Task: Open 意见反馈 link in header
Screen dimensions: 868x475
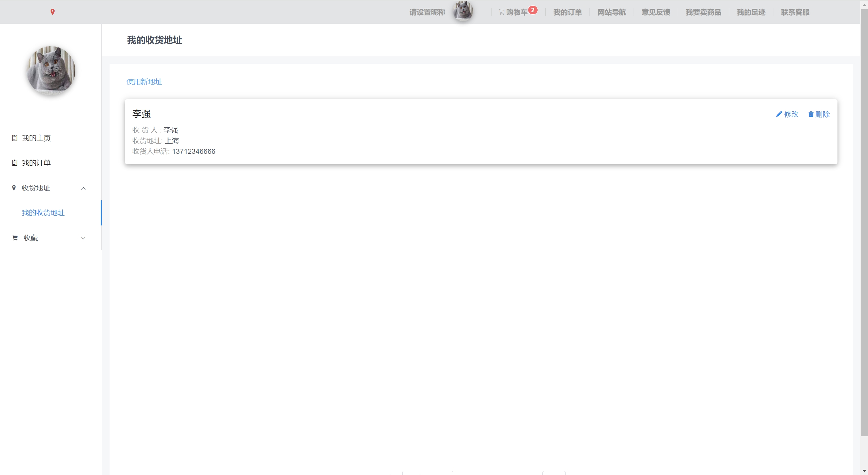Action: (656, 12)
